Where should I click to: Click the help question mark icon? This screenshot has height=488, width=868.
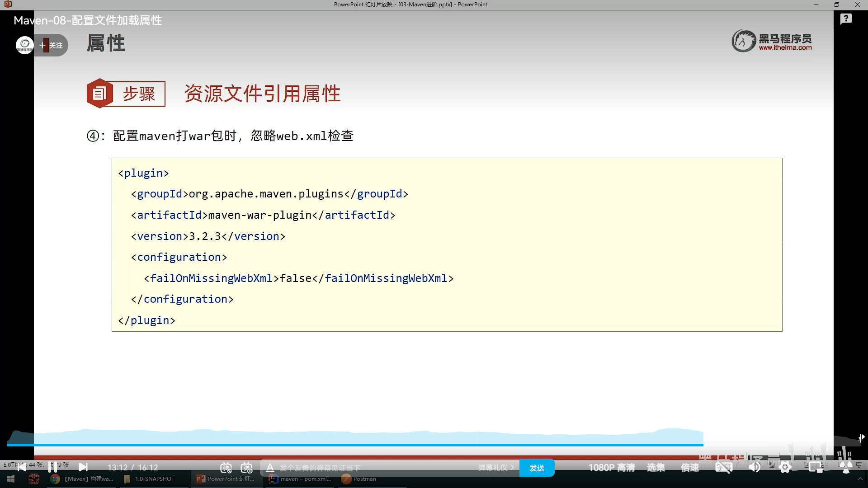click(846, 19)
